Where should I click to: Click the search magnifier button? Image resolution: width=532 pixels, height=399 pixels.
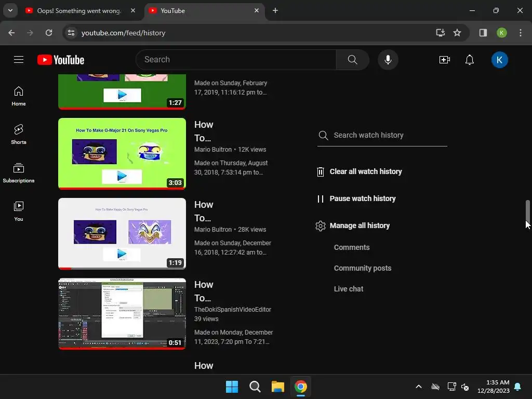353,60
